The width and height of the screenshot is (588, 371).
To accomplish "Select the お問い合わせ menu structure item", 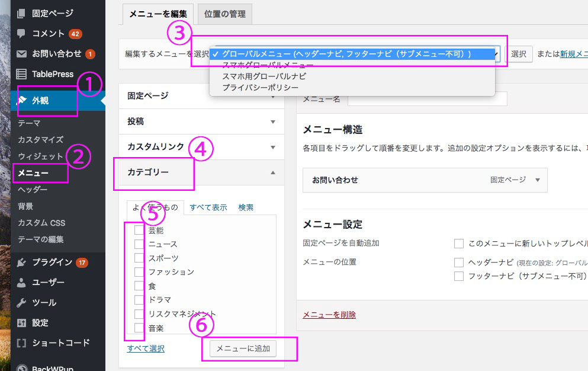I will pos(425,180).
